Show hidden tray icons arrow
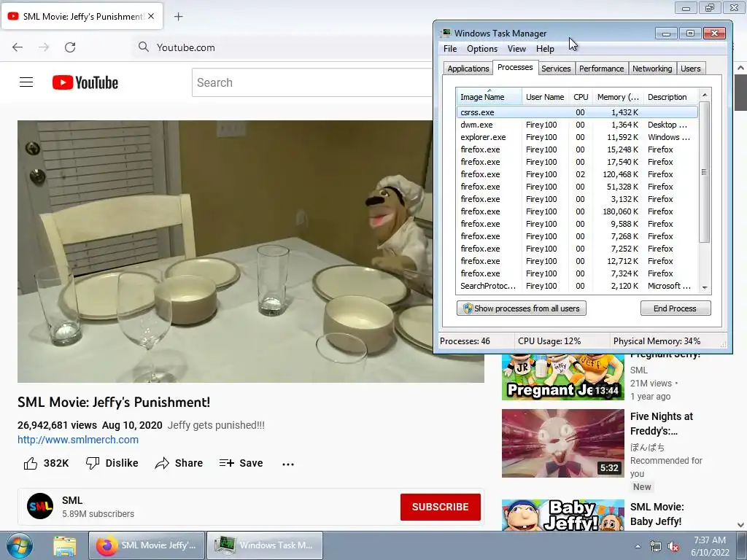 [638, 547]
